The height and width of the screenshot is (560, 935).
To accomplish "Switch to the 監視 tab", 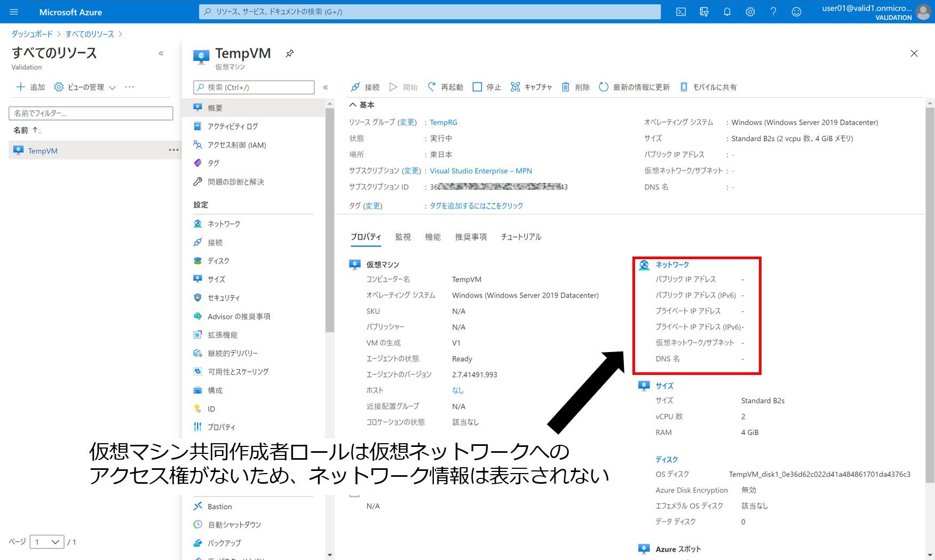I will (x=403, y=237).
